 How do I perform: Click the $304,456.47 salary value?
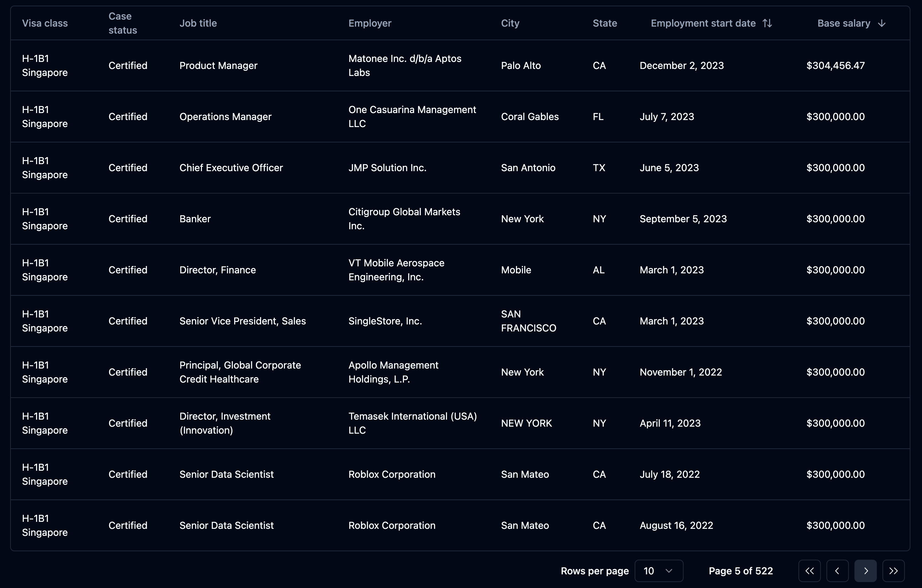836,65
